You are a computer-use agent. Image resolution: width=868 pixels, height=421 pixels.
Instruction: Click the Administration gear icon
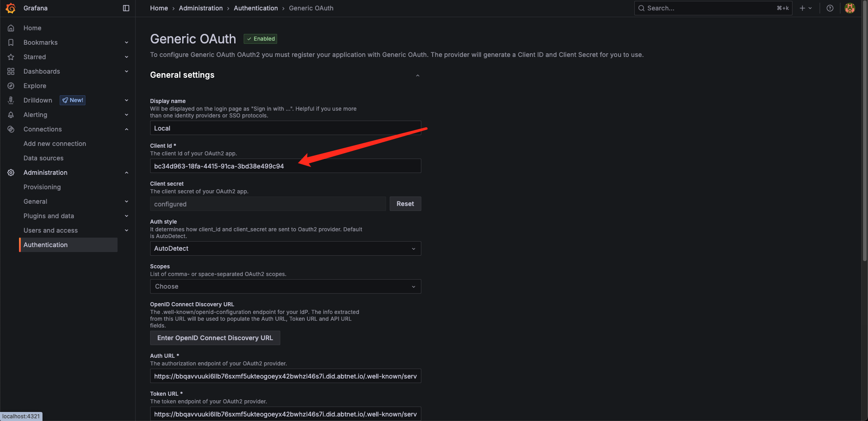coord(11,173)
